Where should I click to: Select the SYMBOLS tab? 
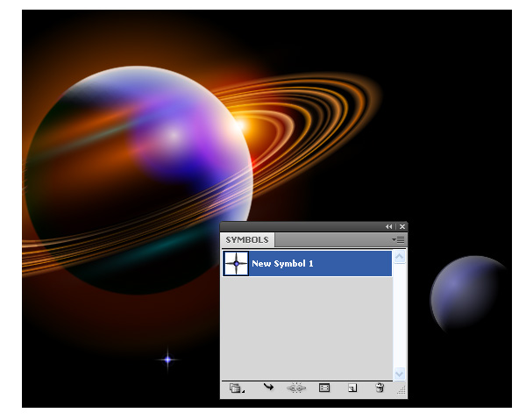coord(247,240)
